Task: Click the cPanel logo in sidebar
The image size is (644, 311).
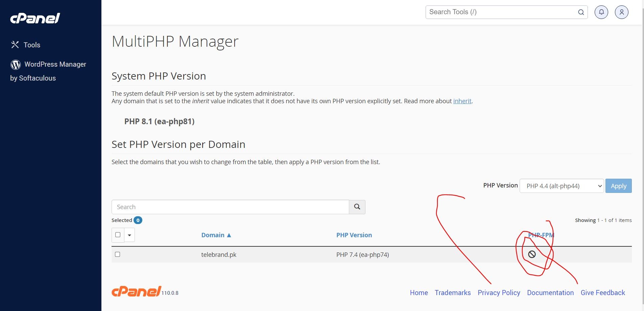Action: tap(35, 18)
